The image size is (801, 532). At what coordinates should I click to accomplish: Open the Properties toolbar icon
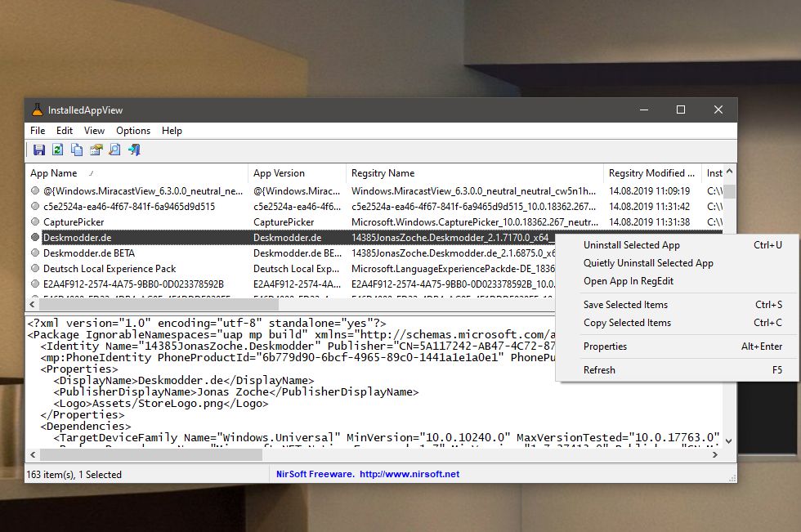coord(96,150)
